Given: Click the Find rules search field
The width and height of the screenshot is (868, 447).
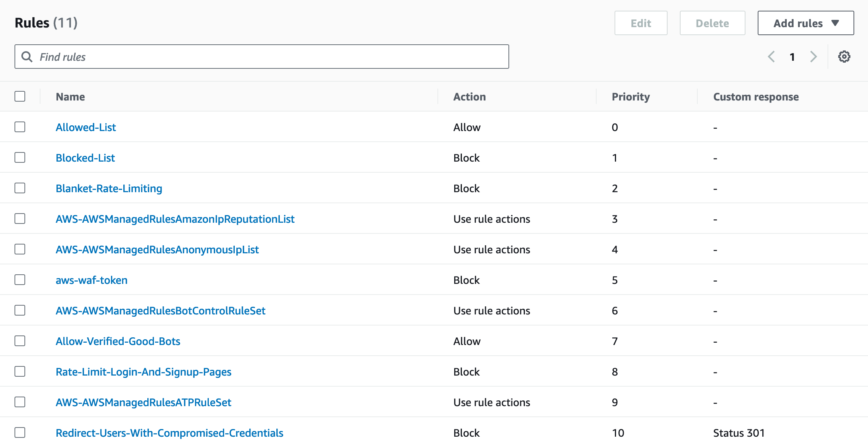Looking at the screenshot, I should [x=267, y=57].
